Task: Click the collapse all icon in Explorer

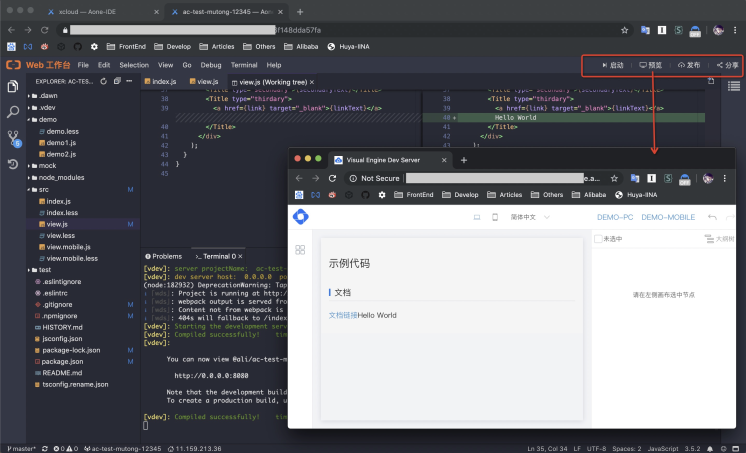Action: click(x=117, y=81)
